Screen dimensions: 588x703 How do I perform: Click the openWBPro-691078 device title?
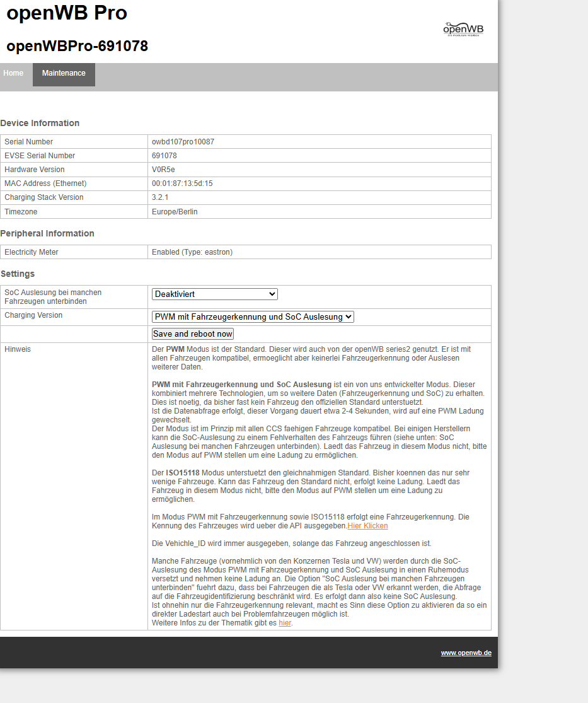click(77, 46)
